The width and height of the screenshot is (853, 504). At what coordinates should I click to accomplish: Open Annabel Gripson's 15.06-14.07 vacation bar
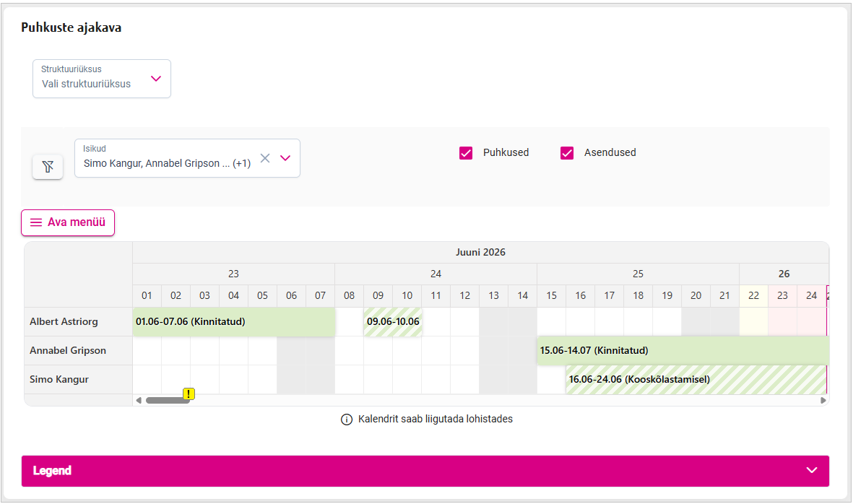point(683,351)
